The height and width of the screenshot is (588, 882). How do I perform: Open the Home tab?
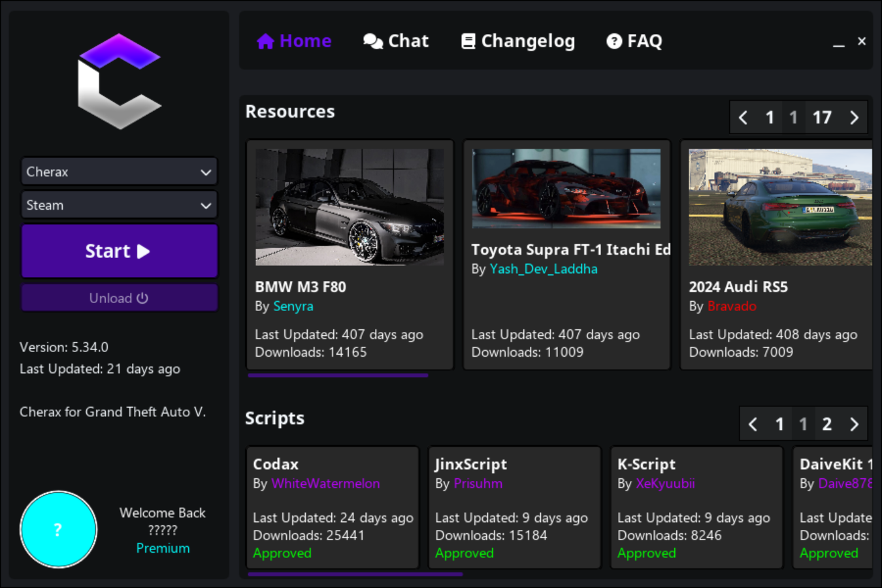click(x=294, y=41)
